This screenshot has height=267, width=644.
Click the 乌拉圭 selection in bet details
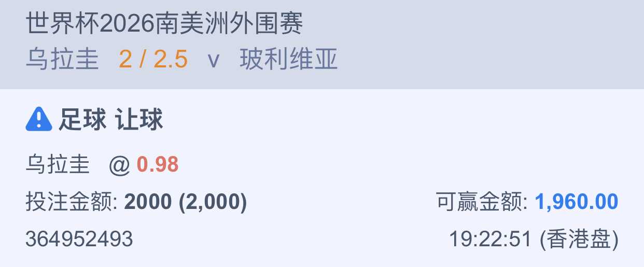pos(58,165)
